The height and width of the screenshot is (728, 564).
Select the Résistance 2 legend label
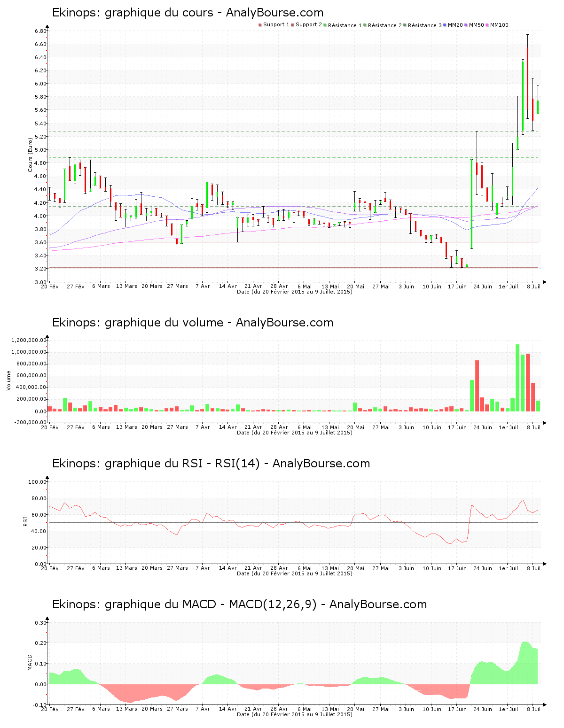pyautogui.click(x=385, y=25)
